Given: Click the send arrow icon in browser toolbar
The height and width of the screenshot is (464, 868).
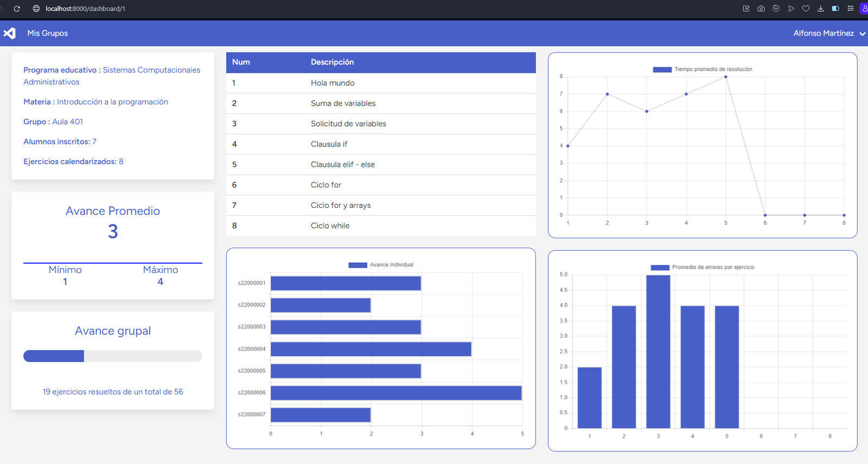Looking at the screenshot, I should pyautogui.click(x=791, y=9).
